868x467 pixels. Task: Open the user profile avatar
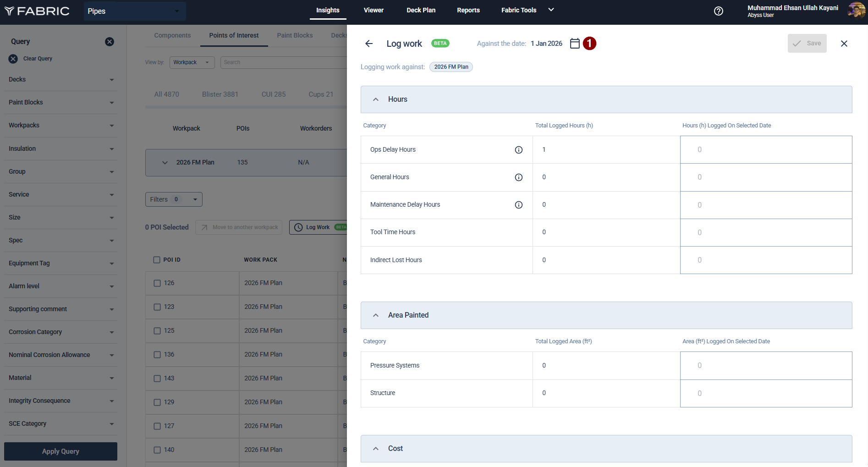pyautogui.click(x=856, y=11)
